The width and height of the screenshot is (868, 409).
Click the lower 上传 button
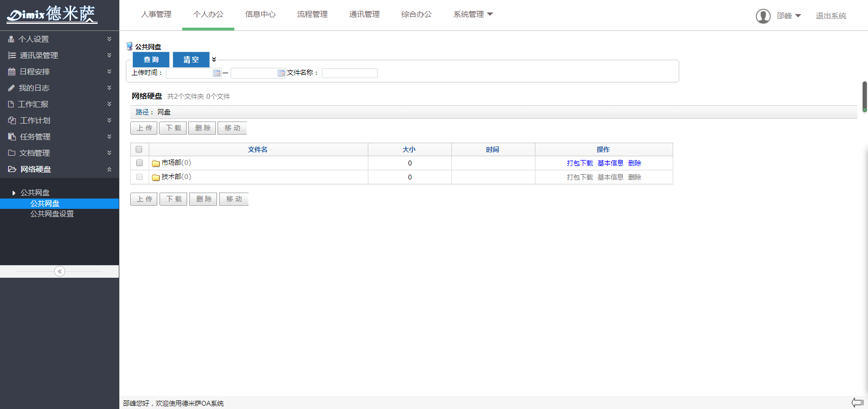(x=144, y=199)
